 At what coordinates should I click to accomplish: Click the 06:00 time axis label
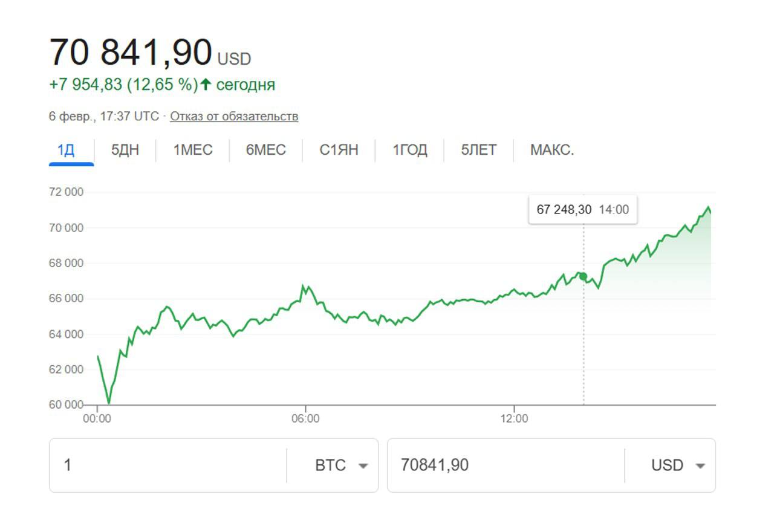pos(305,418)
